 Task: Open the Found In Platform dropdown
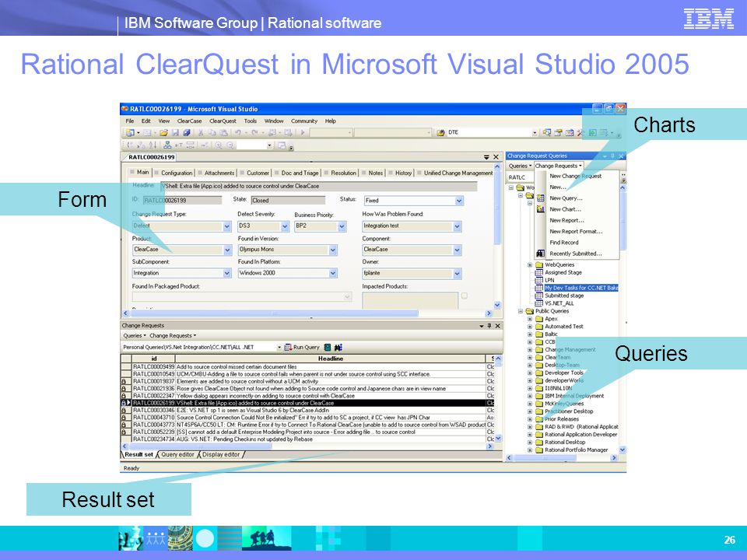(333, 273)
